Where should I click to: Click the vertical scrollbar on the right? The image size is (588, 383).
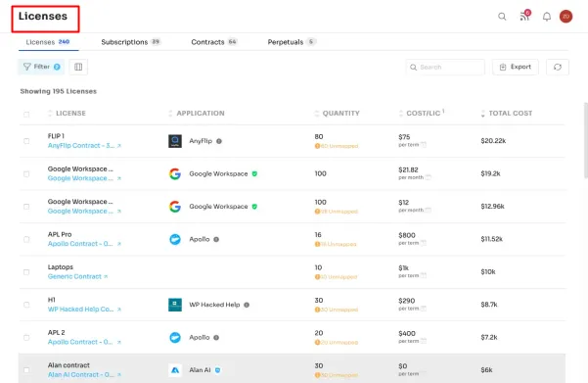[x=586, y=140]
